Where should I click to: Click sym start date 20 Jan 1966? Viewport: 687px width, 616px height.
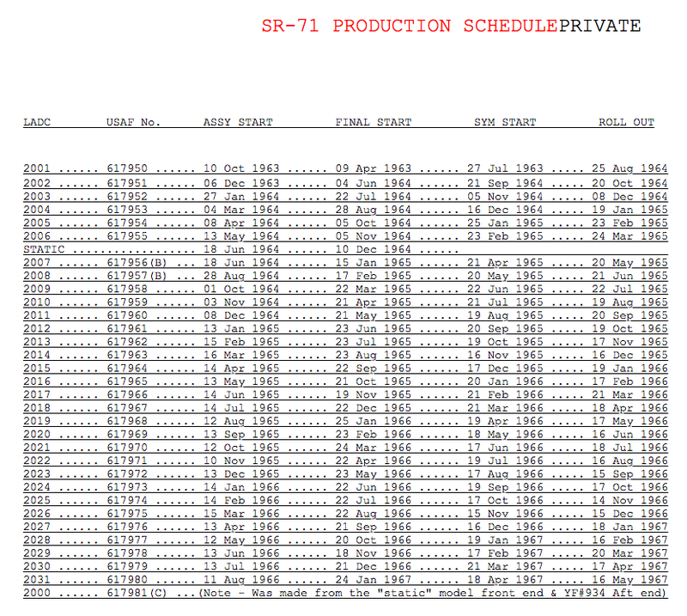(x=505, y=381)
